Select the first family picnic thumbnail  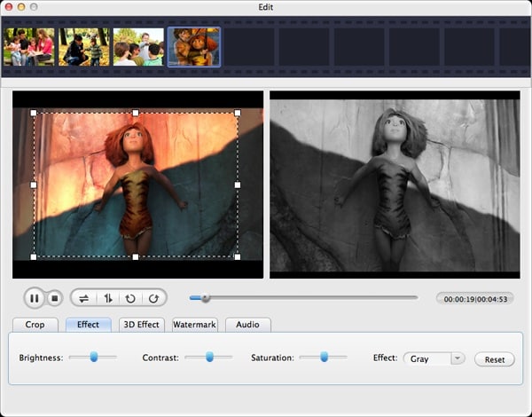[x=29, y=47]
